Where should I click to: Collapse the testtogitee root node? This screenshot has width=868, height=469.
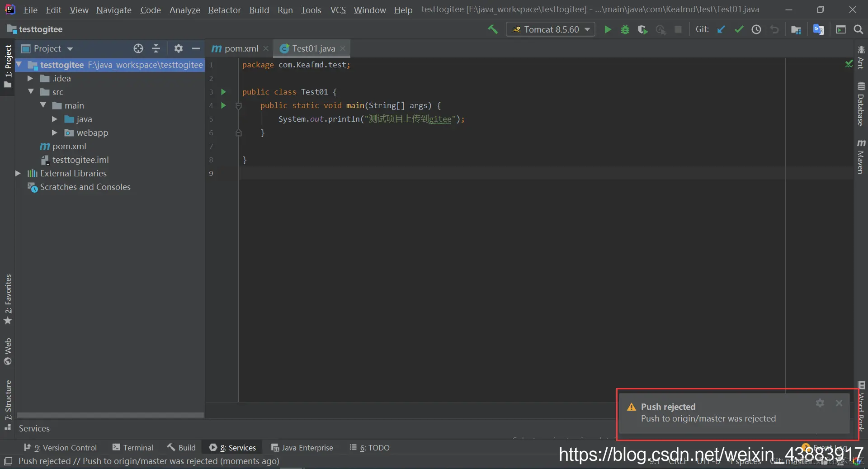19,65
